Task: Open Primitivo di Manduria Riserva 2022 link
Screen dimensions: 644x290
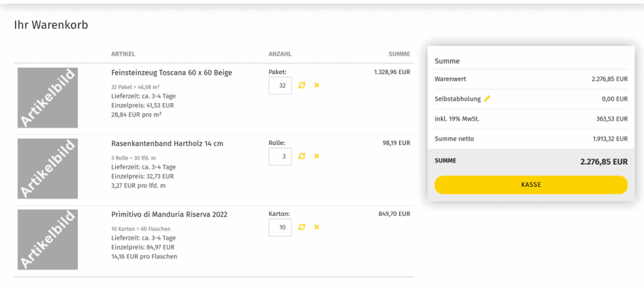Action: 169,215
